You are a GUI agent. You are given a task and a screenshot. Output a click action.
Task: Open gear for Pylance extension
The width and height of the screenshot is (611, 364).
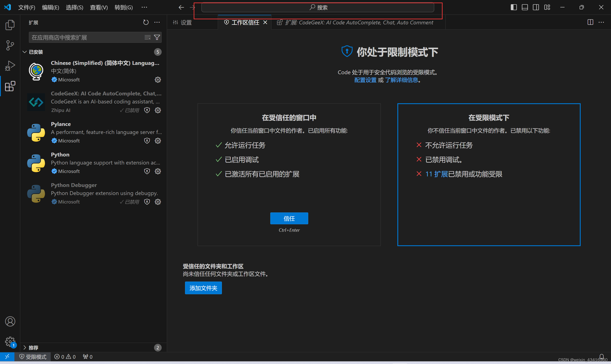(158, 141)
